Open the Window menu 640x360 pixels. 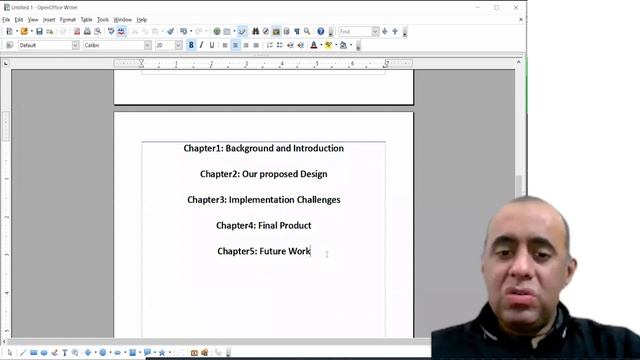pos(122,20)
